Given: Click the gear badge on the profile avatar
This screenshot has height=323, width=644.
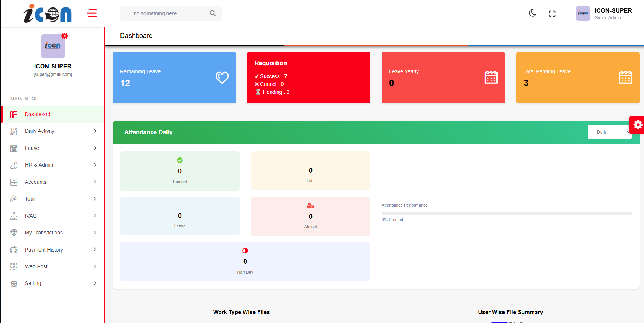Looking at the screenshot, I should [x=65, y=36].
